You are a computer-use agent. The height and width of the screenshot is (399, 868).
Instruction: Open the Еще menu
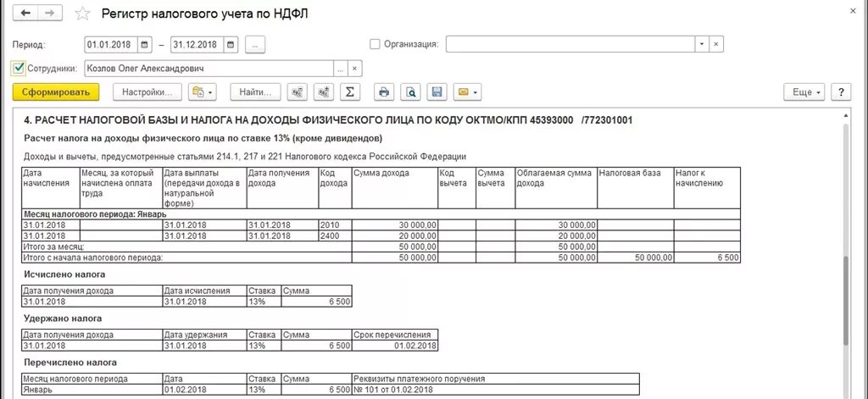point(804,92)
